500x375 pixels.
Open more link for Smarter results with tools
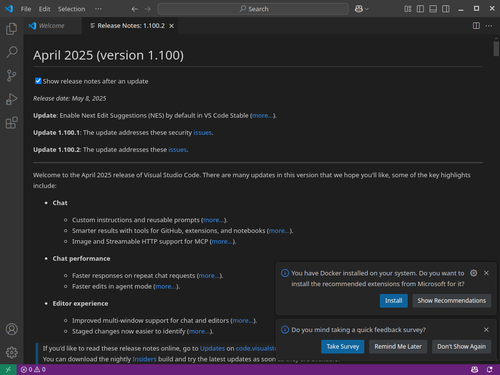click(x=279, y=231)
